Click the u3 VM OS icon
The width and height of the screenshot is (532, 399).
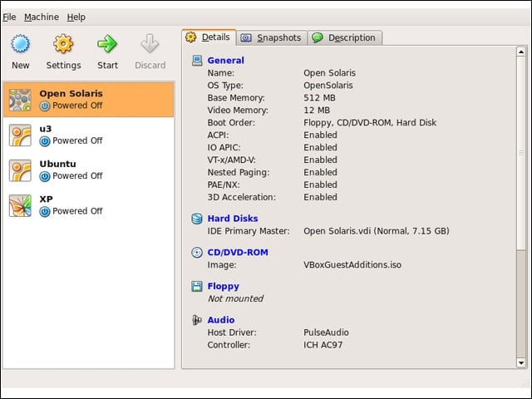click(20, 135)
